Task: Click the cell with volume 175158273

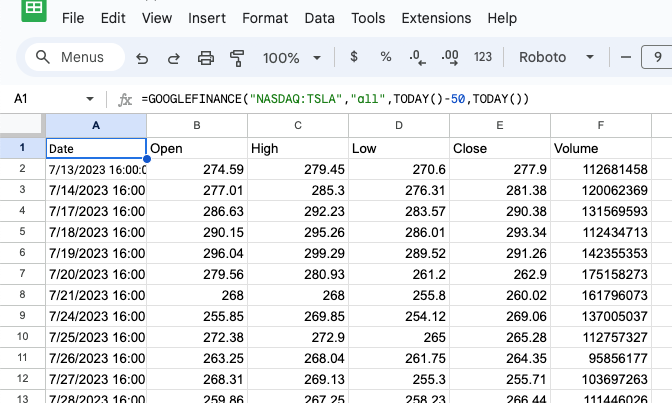Action: coord(600,274)
